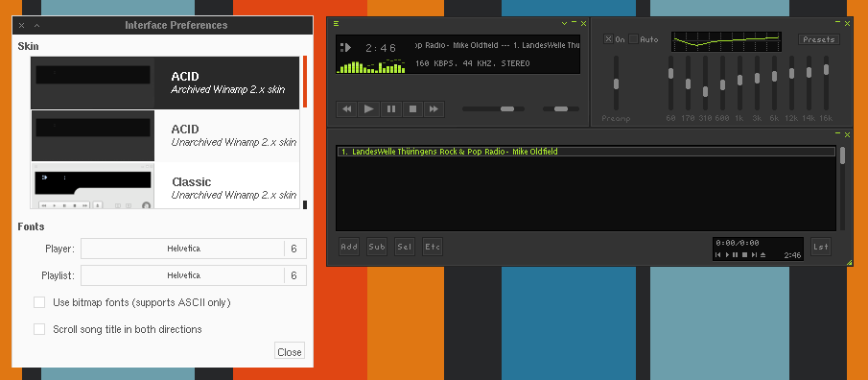The height and width of the screenshot is (380, 868).
Task: Click the spectrum visualizer in the player
Action: (x=371, y=66)
